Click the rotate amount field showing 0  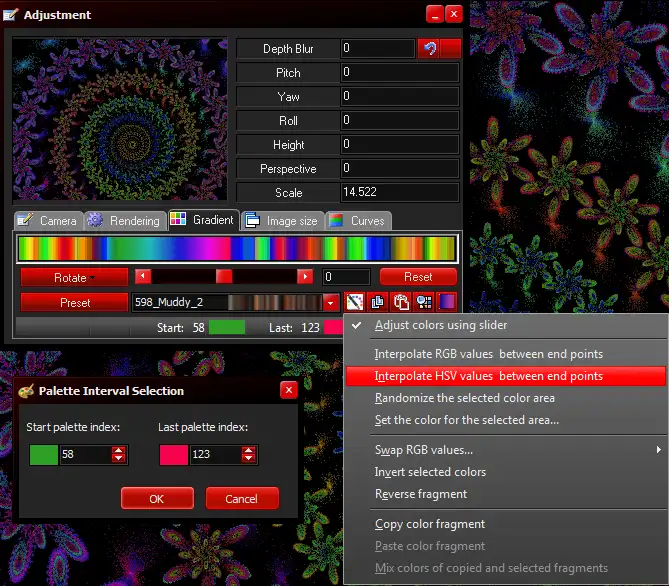(x=346, y=277)
